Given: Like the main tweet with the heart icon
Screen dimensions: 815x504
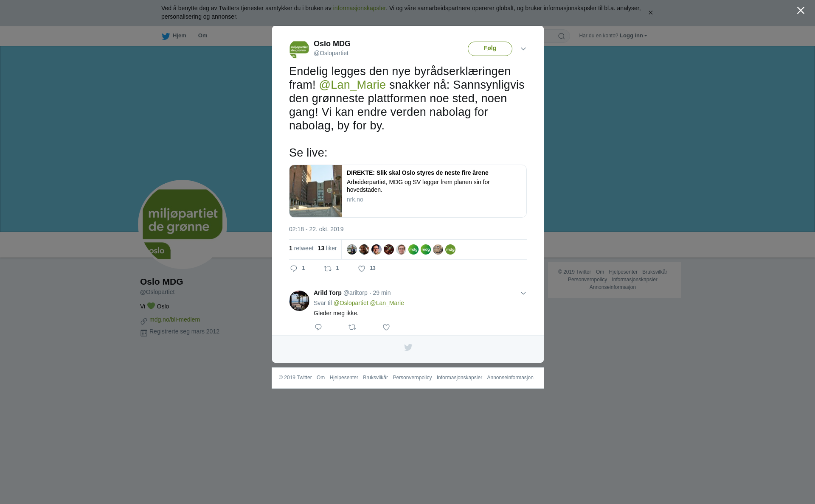Looking at the screenshot, I should [362, 269].
